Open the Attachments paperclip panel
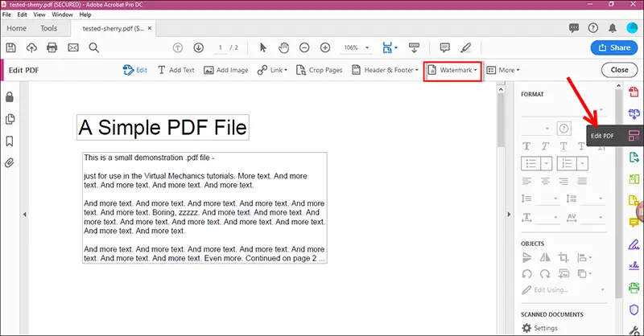 10,163
